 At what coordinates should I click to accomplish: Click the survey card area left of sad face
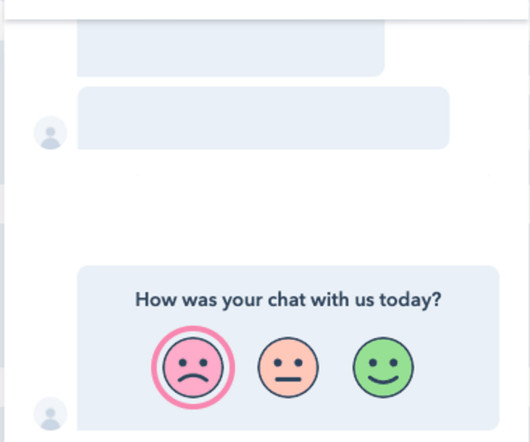(114, 367)
